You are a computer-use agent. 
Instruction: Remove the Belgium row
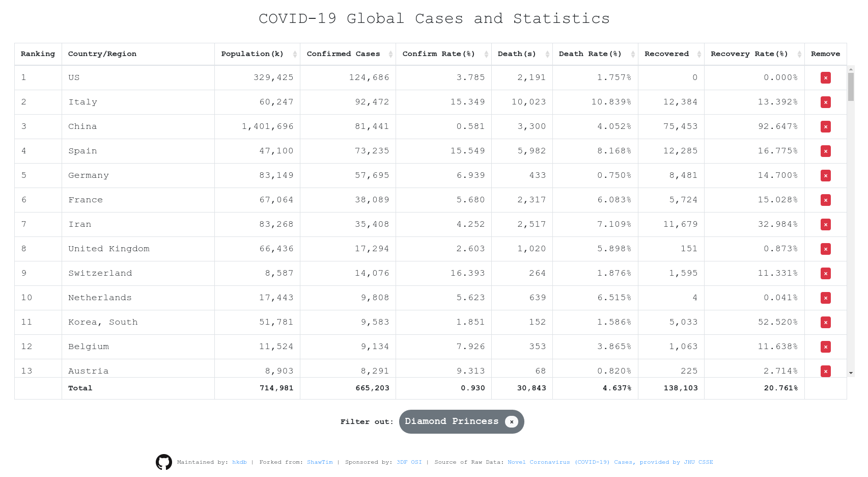point(825,347)
